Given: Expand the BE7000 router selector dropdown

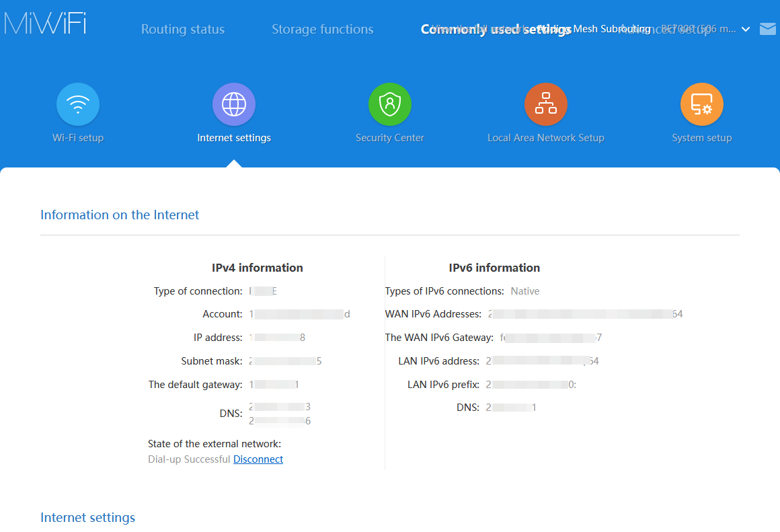Looking at the screenshot, I should (699, 29).
